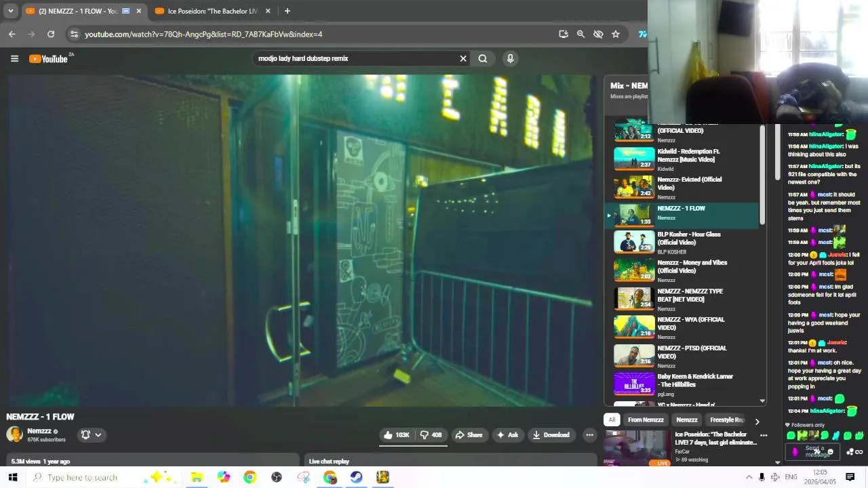Open the zoom magnifier icon in address bar
868x488 pixels.
click(x=580, y=34)
